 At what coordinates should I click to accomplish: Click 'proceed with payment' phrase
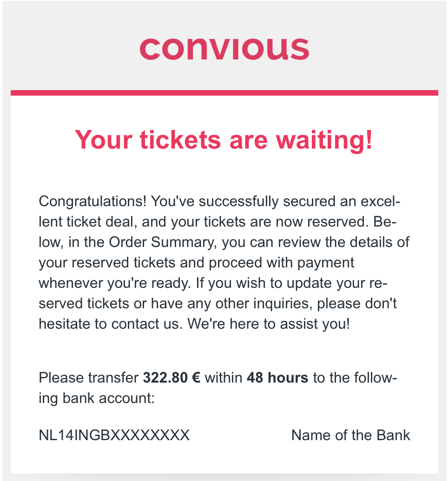(281, 263)
